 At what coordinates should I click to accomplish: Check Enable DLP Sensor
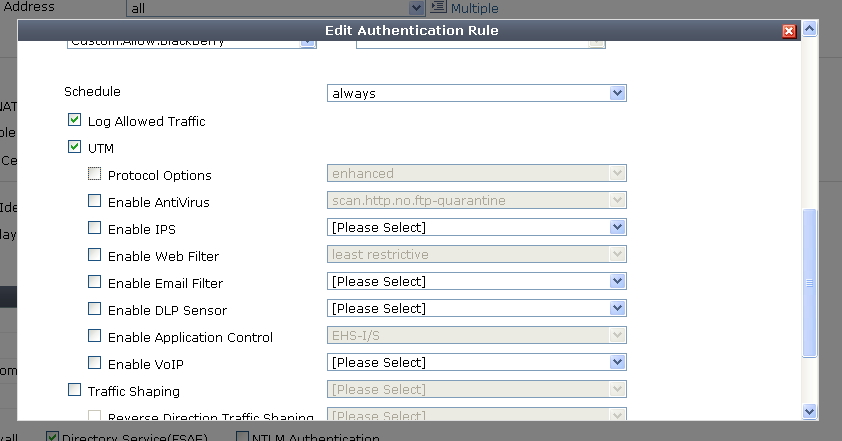click(x=95, y=309)
